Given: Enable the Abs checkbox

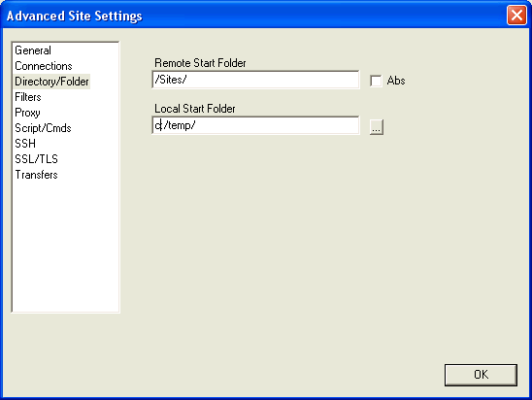Looking at the screenshot, I should [376, 82].
